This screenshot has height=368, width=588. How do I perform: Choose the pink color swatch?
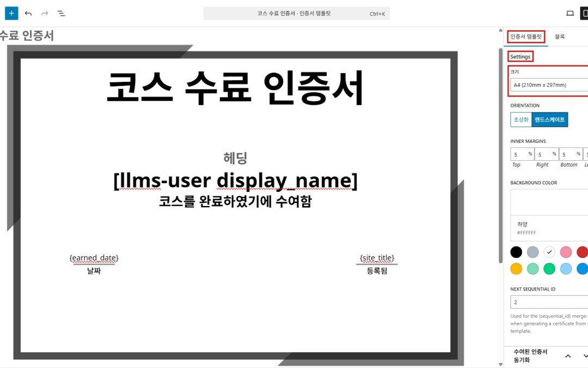pyautogui.click(x=566, y=252)
